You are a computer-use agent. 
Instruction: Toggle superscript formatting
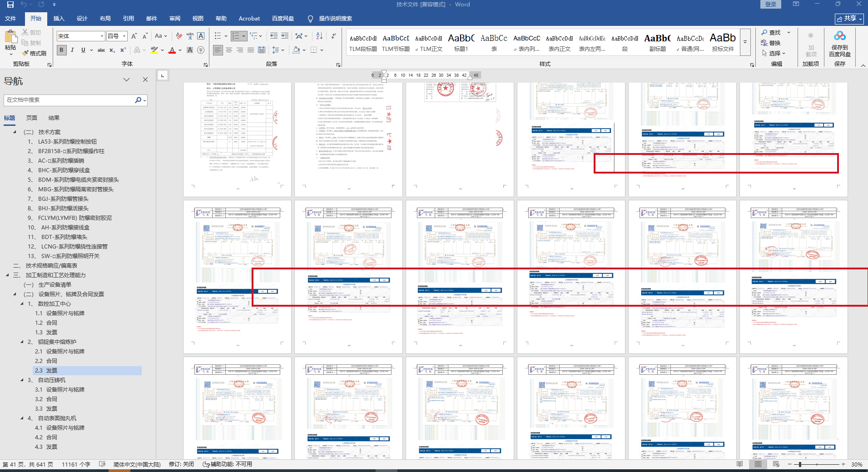[123, 50]
